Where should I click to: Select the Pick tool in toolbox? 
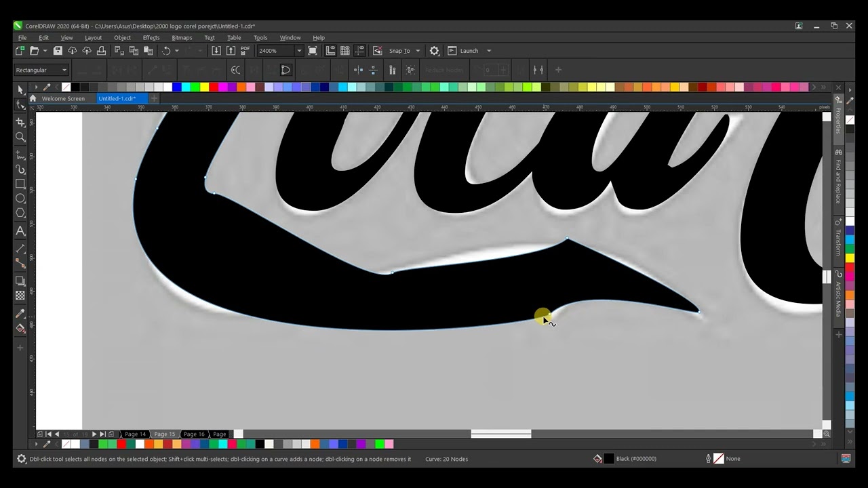[20, 89]
